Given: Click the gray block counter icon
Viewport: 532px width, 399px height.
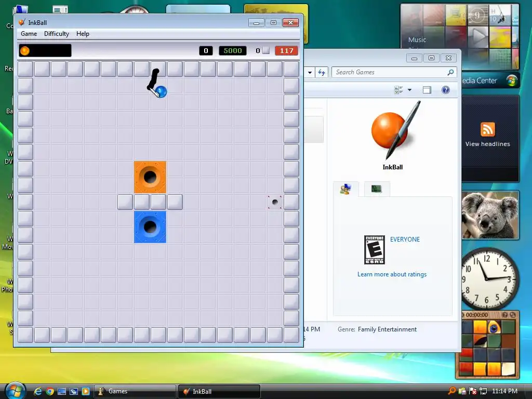Looking at the screenshot, I should point(267,50).
